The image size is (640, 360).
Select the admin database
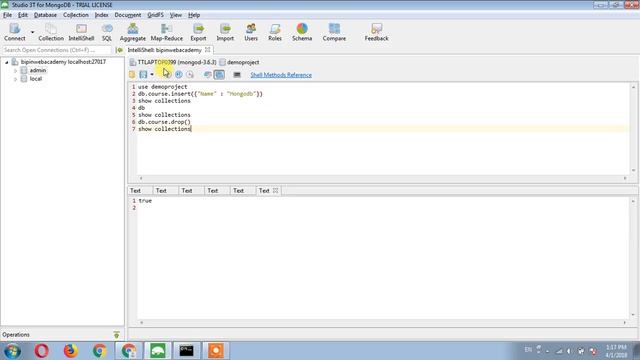(38, 70)
